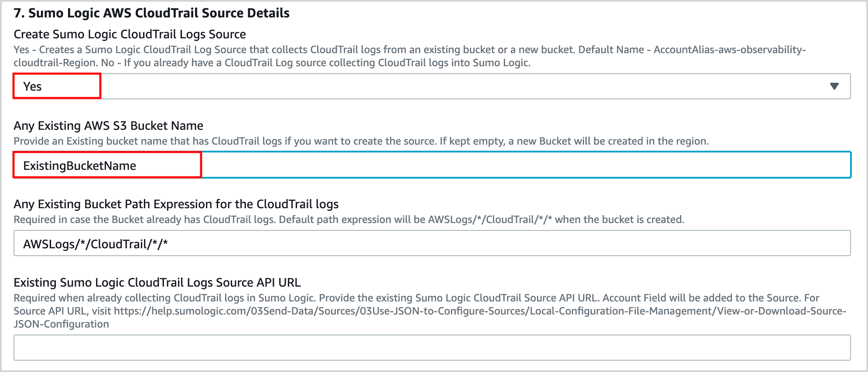Click the default path expression description text
This screenshot has height=372, width=868.
tap(349, 220)
